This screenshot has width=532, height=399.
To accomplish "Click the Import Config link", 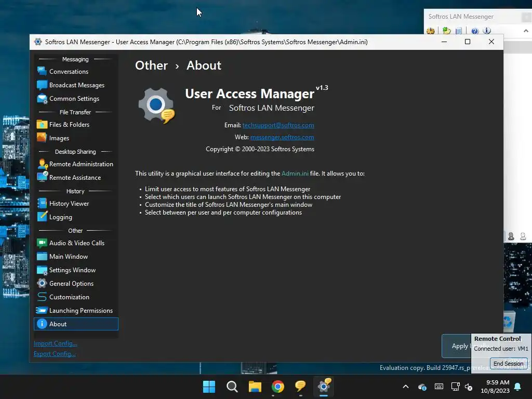I will click(x=55, y=343).
